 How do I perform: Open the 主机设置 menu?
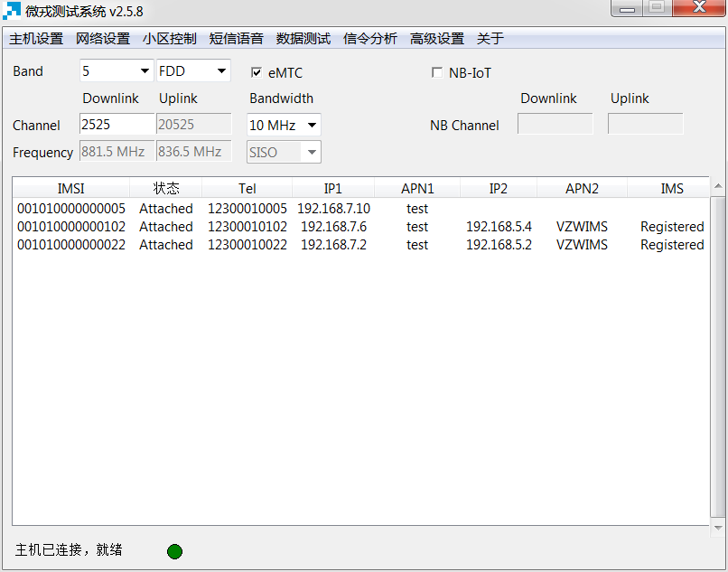(x=36, y=39)
